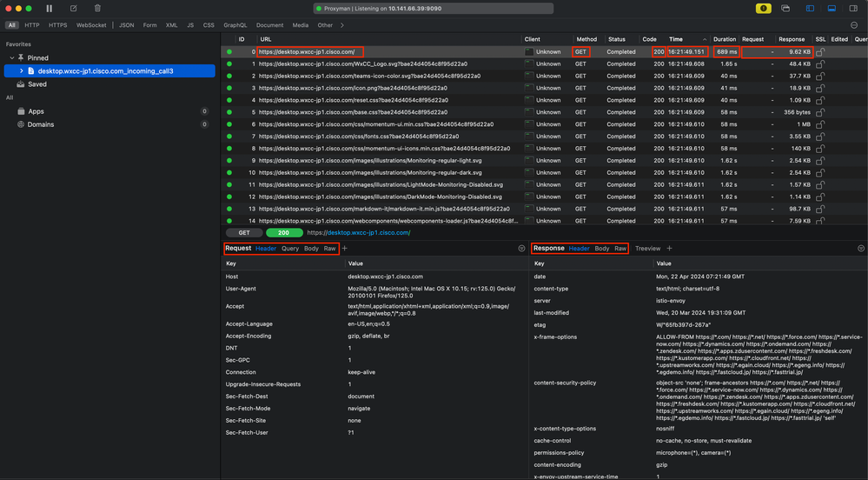Image resolution: width=868 pixels, height=480 pixels.
Task: Select the teams-icon-color.svg request row
Action: [x=544, y=76]
